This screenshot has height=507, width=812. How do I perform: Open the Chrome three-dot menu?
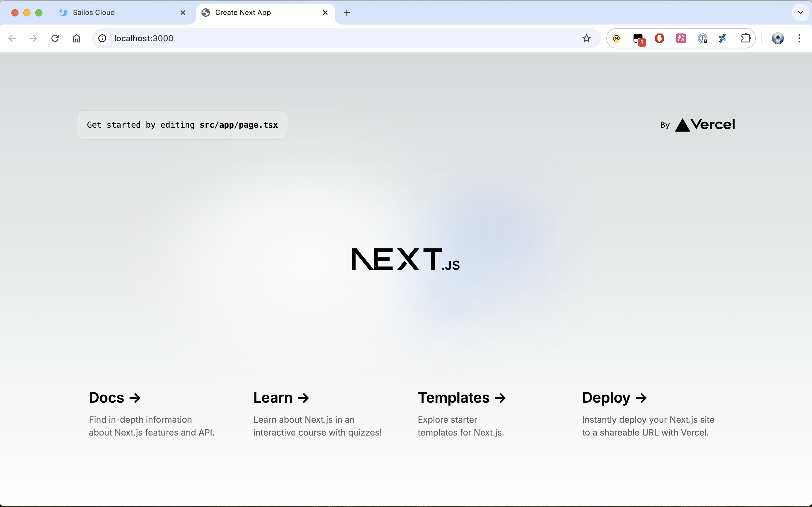click(799, 38)
